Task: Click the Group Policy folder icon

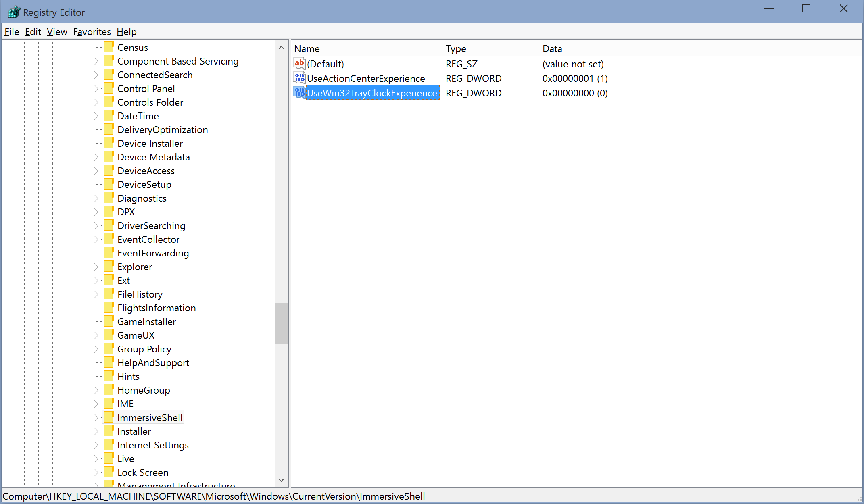Action: pyautogui.click(x=109, y=349)
